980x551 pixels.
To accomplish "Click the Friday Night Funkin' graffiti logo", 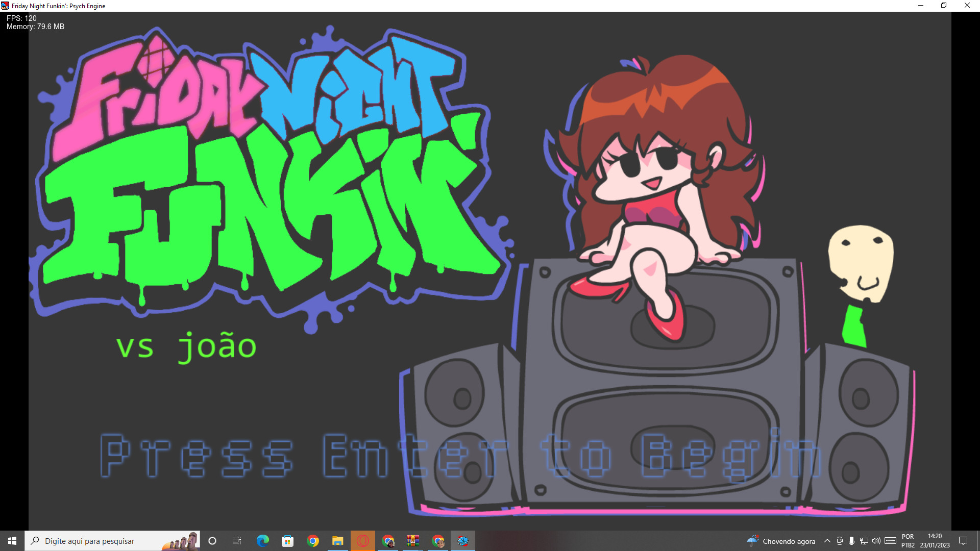I will click(271, 179).
